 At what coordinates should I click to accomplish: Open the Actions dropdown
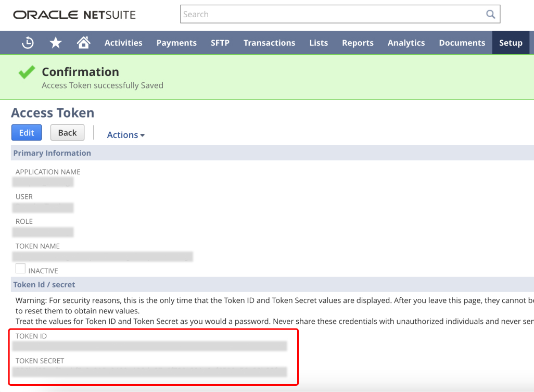(125, 134)
